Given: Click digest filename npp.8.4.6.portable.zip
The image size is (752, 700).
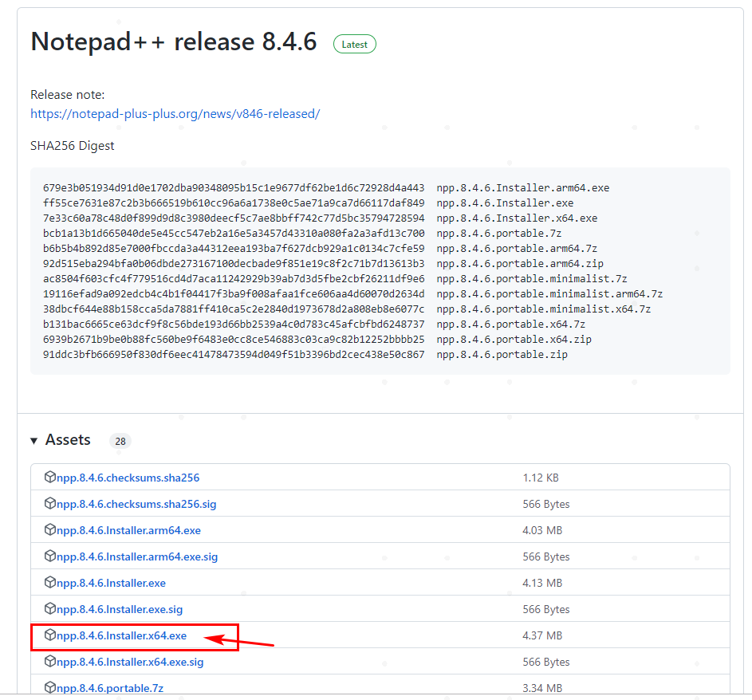Looking at the screenshot, I should click(502, 356).
